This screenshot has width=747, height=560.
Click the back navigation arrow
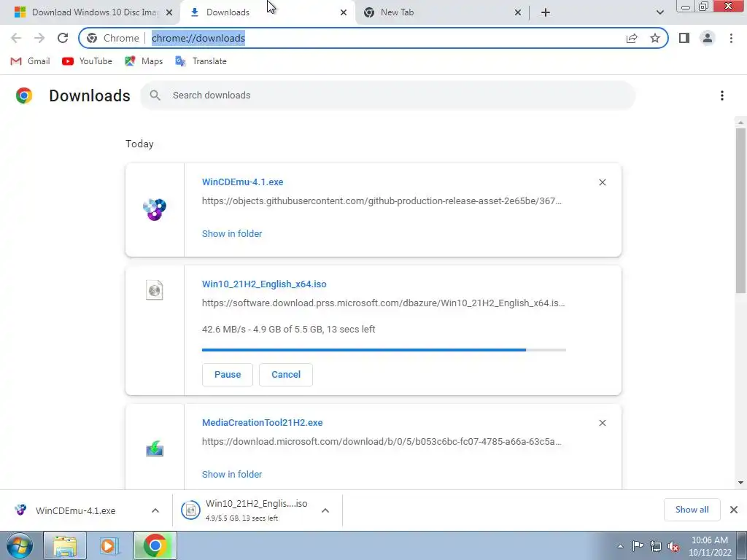[16, 38]
